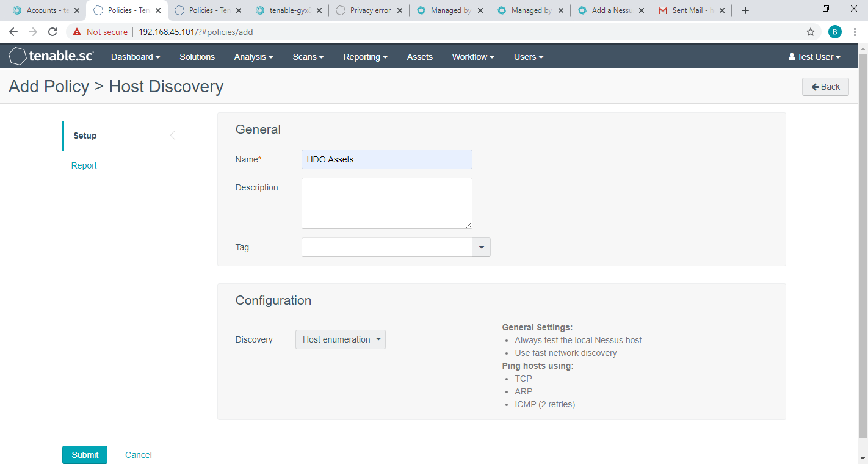Select the Setup section
The width and height of the screenshot is (868, 464).
pyautogui.click(x=85, y=136)
